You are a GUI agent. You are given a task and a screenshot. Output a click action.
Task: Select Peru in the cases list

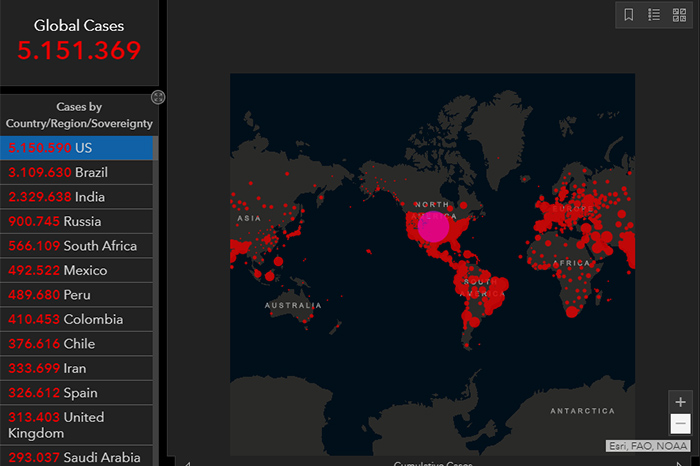coord(76,295)
